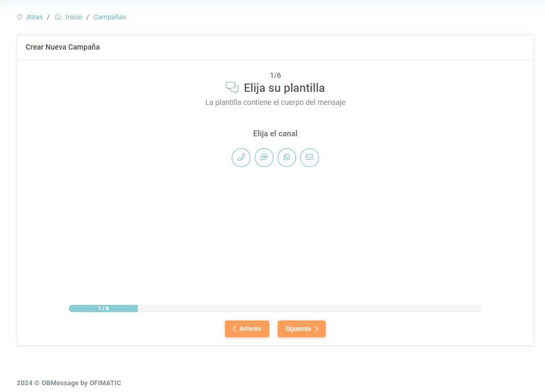Select the email envelope channel icon
This screenshot has height=392, width=545.
tap(310, 157)
